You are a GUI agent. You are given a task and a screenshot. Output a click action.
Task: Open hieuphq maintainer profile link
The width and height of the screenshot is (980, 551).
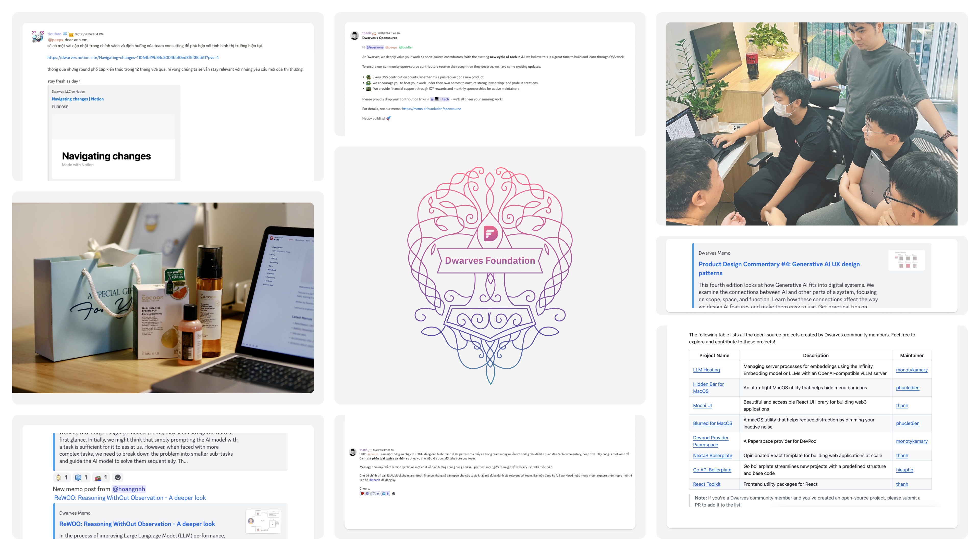[x=905, y=470]
